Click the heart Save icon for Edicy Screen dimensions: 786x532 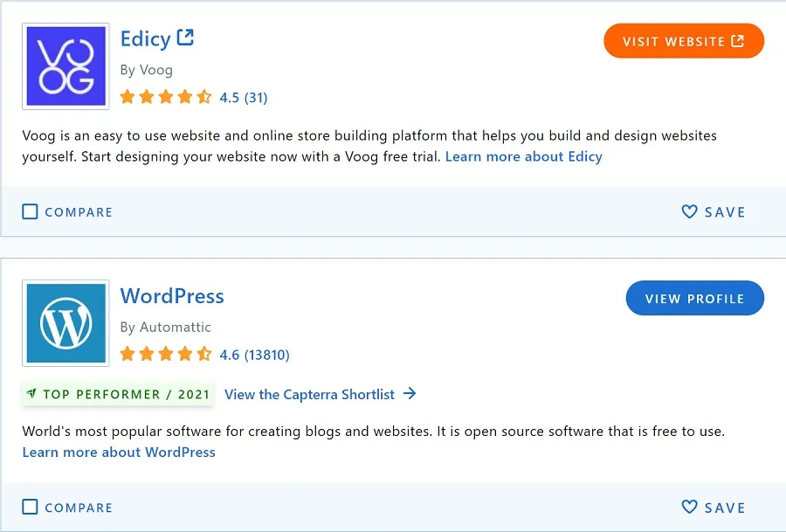click(690, 211)
